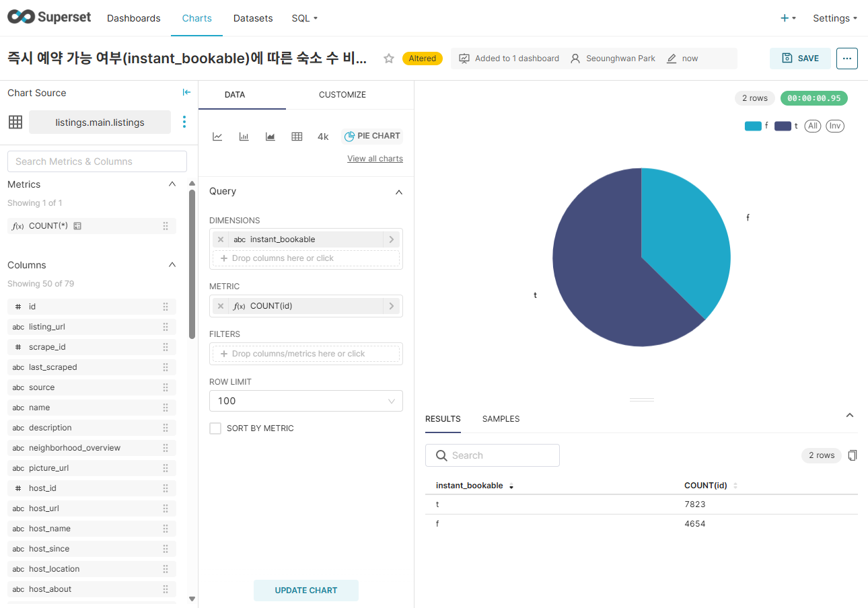Focus the Search Metrics & Columns field
868x608 pixels.
coord(97,161)
